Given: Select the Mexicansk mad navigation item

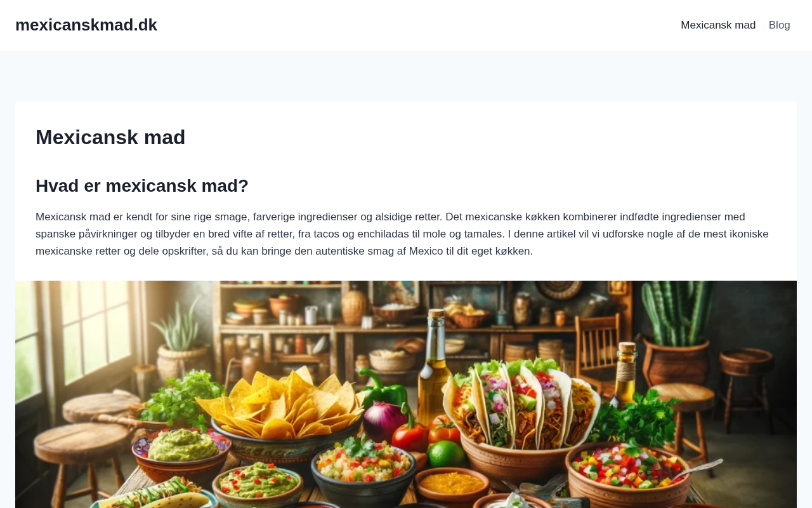Looking at the screenshot, I should [718, 25].
